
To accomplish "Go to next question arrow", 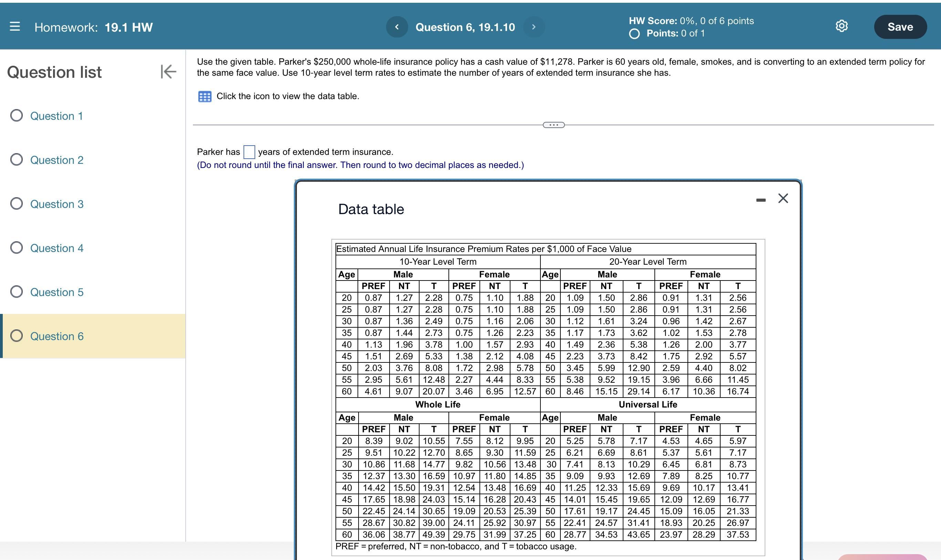I will [x=534, y=27].
